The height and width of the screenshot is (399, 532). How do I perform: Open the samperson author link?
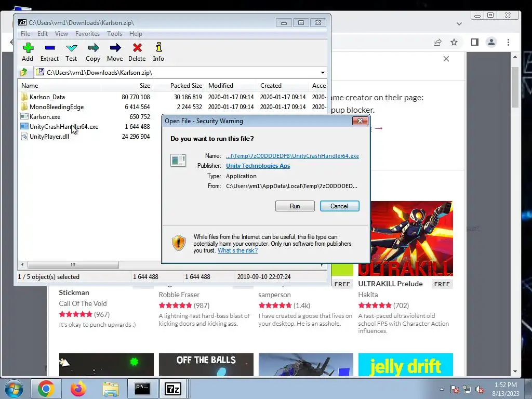pyautogui.click(x=274, y=295)
